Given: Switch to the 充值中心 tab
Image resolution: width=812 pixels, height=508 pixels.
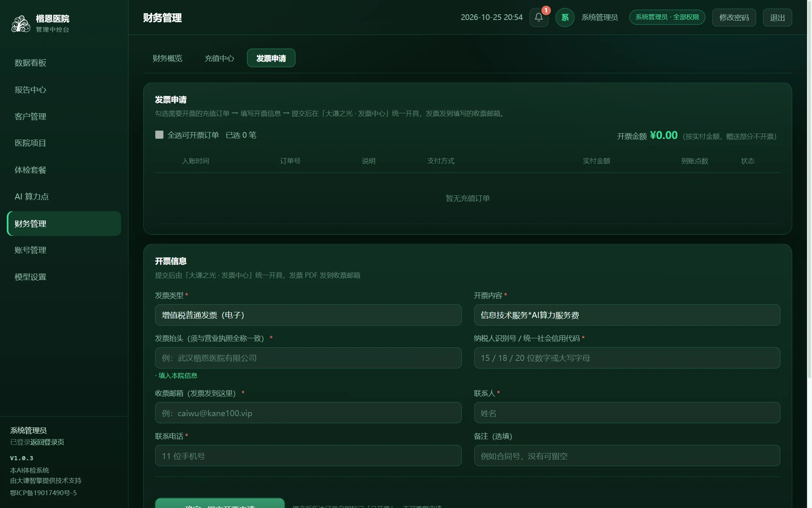Looking at the screenshot, I should [x=219, y=58].
